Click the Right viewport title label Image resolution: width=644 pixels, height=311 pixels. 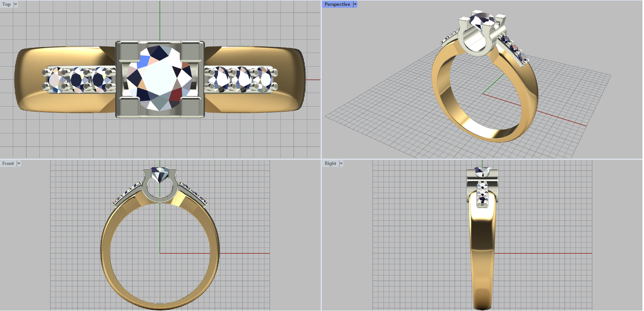click(330, 164)
